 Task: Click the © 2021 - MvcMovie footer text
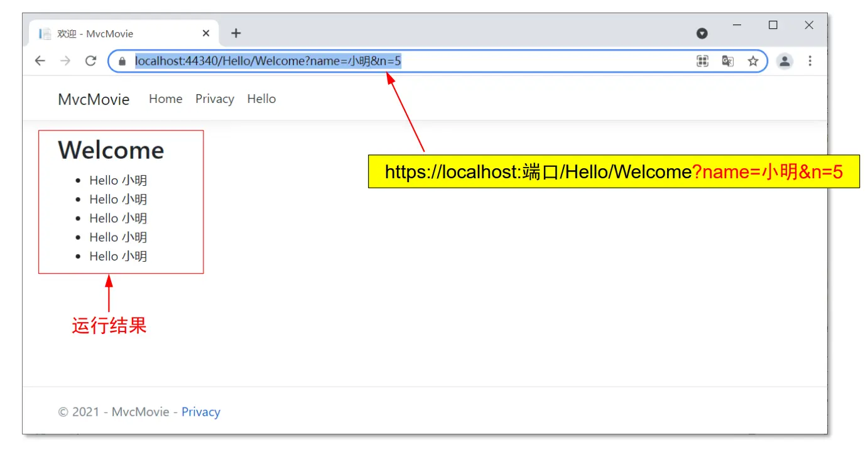pos(114,412)
